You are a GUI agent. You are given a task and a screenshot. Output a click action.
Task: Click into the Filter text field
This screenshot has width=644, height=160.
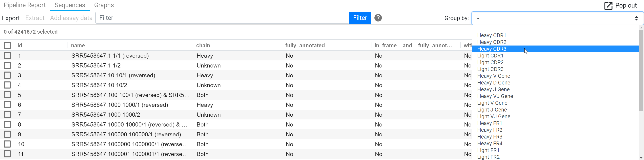[222, 18]
